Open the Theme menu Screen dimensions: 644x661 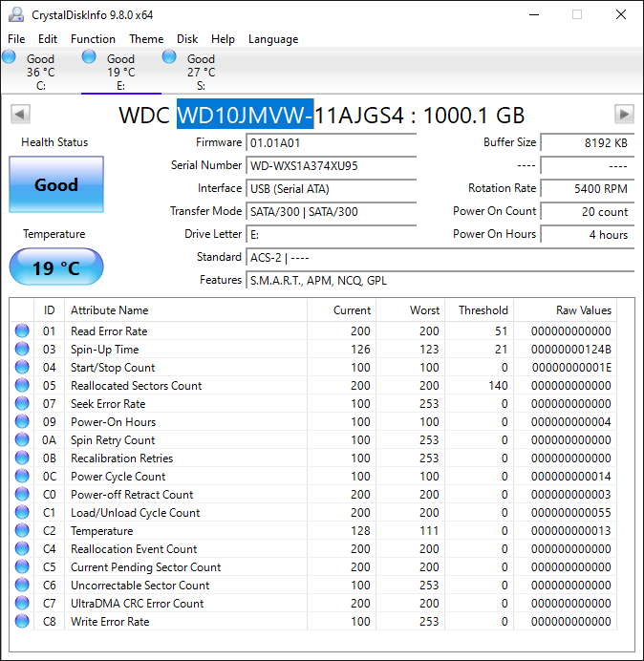pyautogui.click(x=146, y=39)
